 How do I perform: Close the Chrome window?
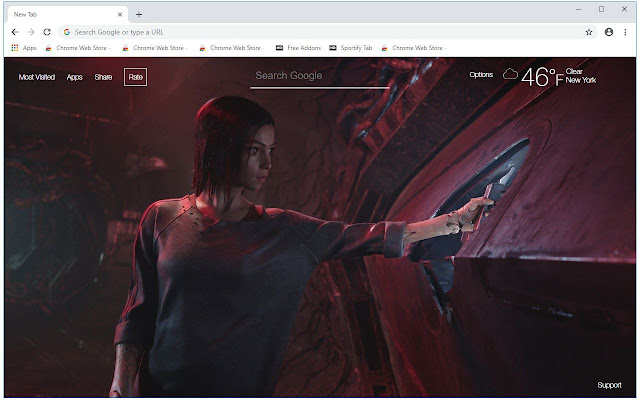[x=624, y=9]
